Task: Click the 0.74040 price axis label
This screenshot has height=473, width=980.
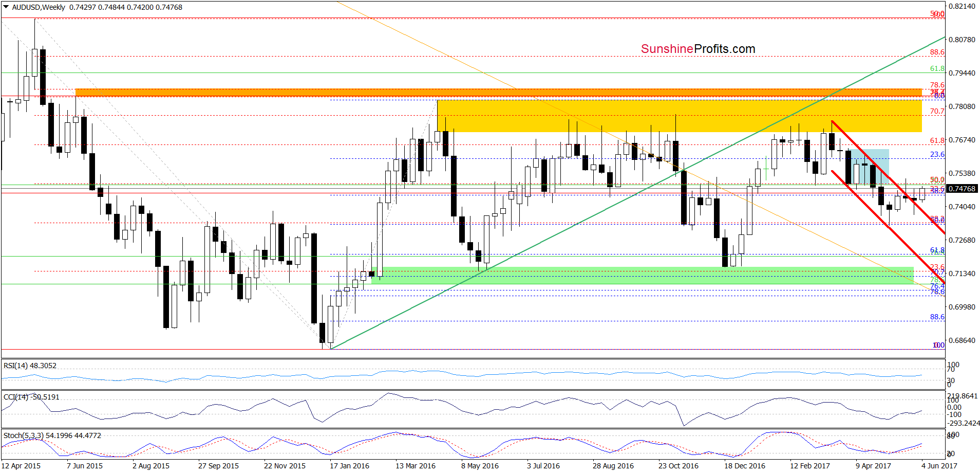Action: (962, 207)
